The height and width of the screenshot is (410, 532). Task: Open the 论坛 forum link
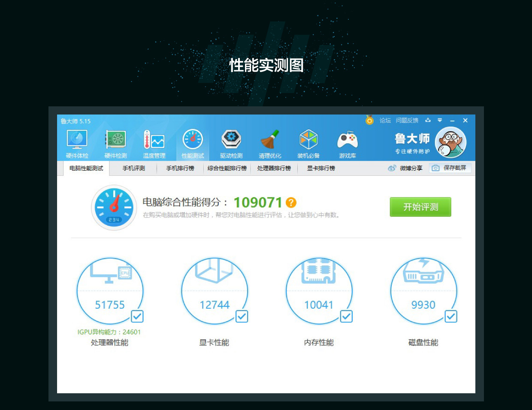point(385,121)
